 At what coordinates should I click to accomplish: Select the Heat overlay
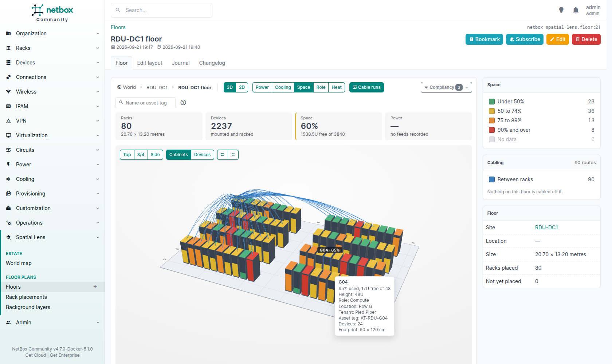[x=337, y=87]
